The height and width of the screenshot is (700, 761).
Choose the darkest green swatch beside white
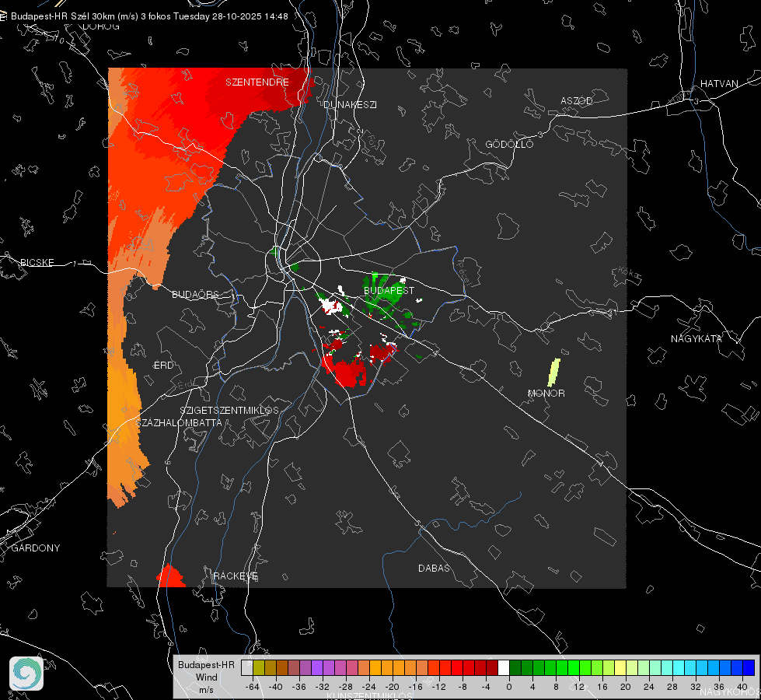pyautogui.click(x=515, y=668)
